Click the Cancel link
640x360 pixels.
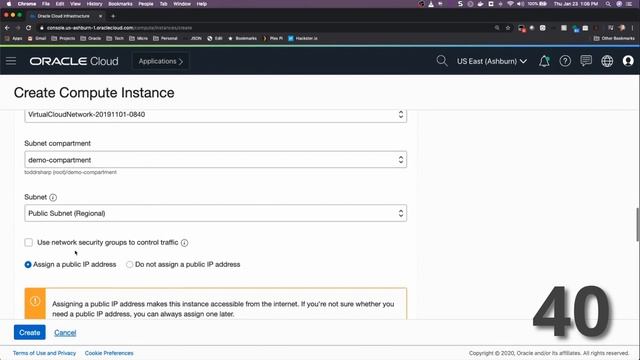(x=65, y=333)
